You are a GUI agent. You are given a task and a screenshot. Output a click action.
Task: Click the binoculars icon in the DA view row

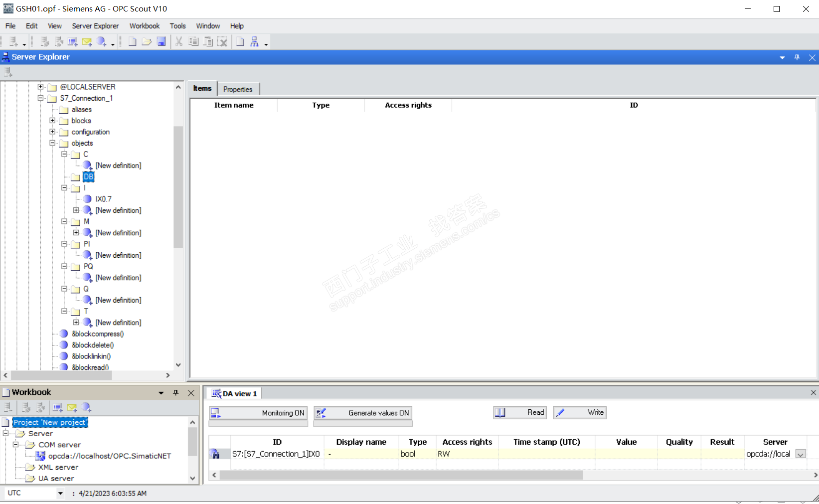point(216,454)
